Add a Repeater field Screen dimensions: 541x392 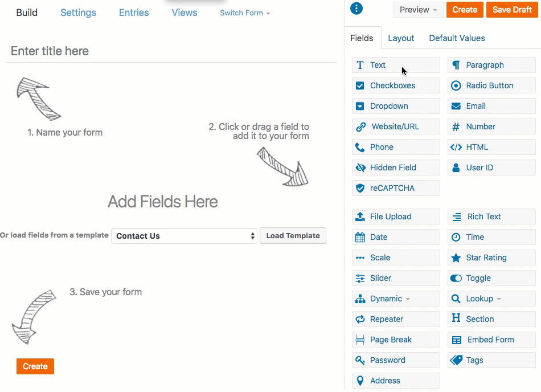coord(395,319)
